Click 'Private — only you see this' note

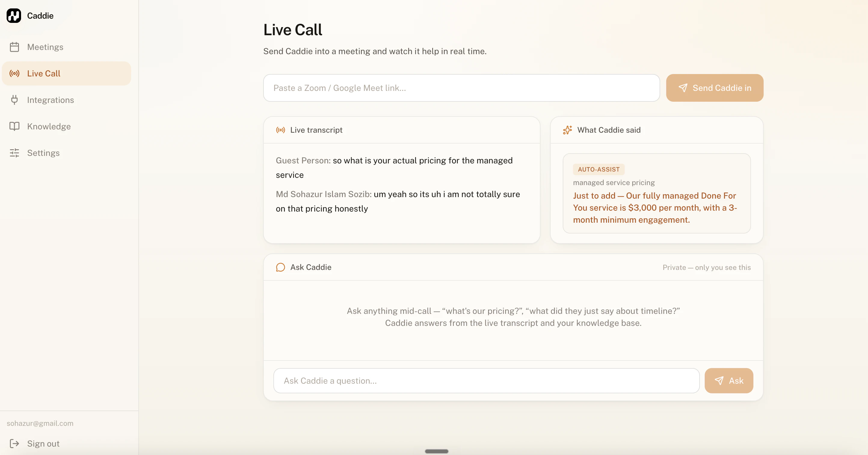pos(706,267)
